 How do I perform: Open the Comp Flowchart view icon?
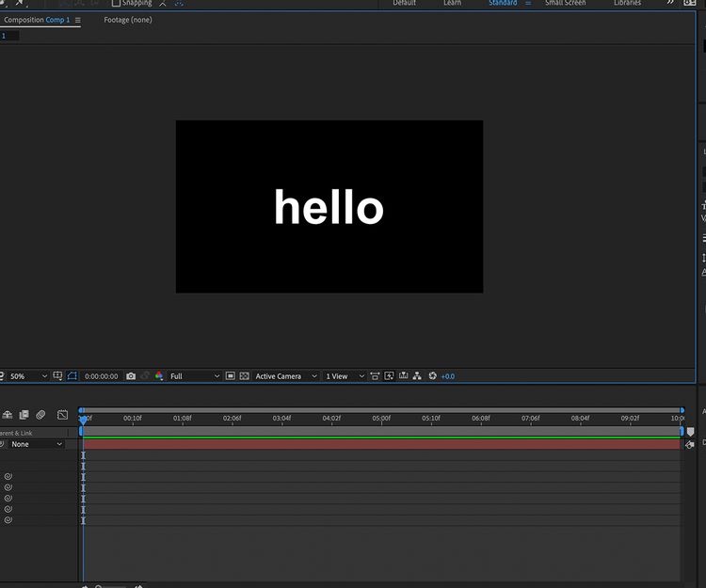tap(418, 376)
